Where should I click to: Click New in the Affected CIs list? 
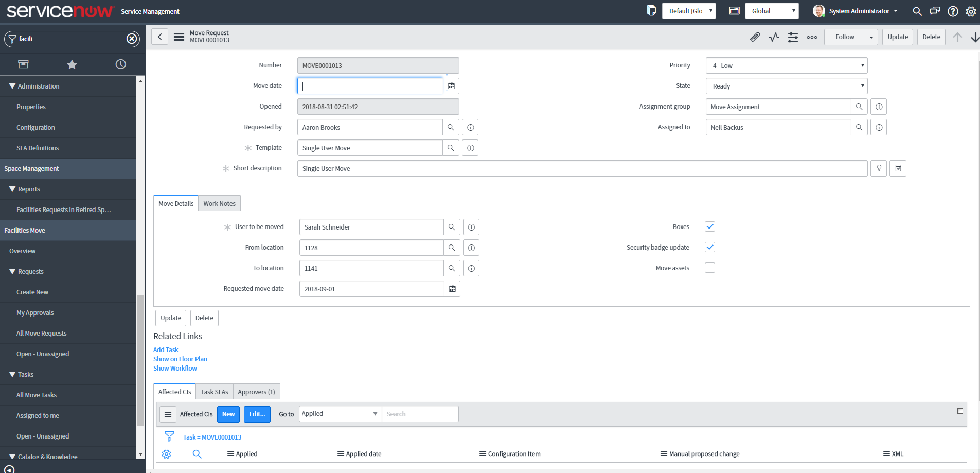228,414
